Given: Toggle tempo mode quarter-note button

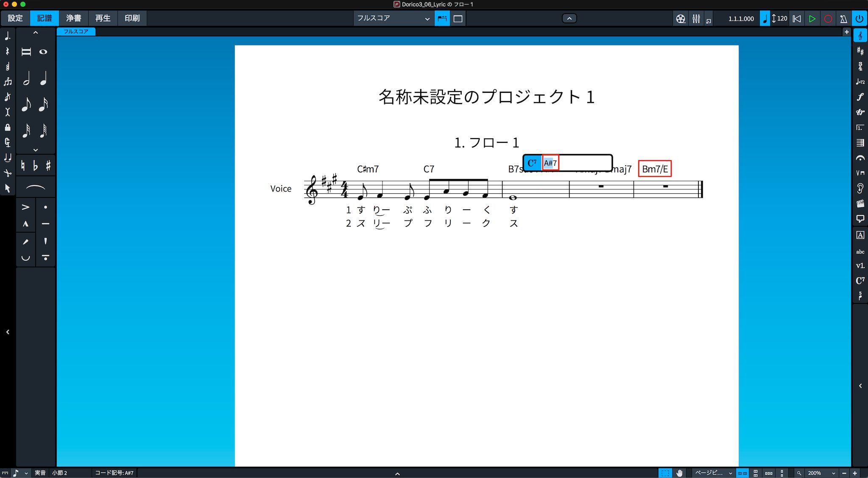Looking at the screenshot, I should point(765,19).
